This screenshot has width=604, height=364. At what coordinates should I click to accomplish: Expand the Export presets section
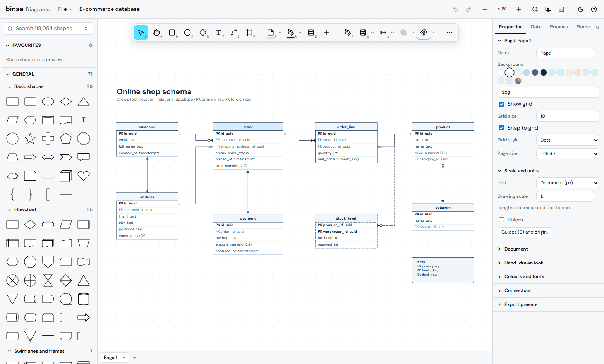(x=548, y=304)
